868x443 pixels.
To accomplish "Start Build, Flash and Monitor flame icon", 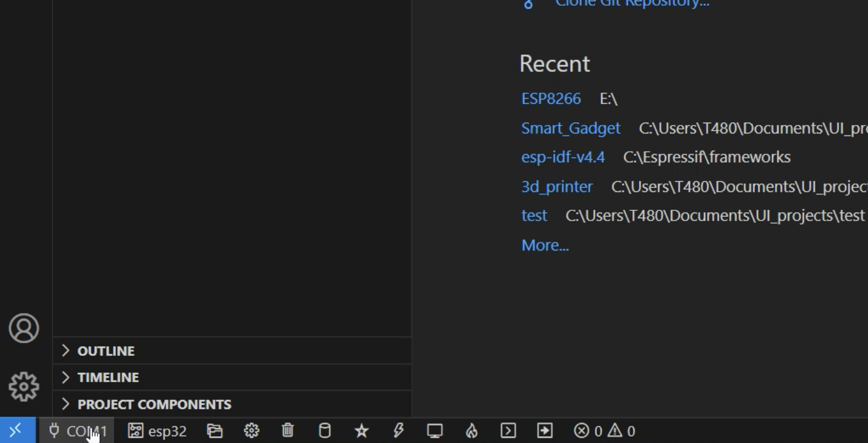I will 472,431.
